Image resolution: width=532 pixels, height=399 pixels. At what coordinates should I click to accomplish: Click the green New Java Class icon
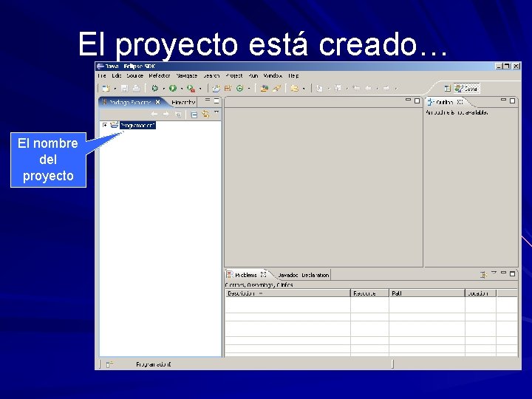(x=240, y=89)
